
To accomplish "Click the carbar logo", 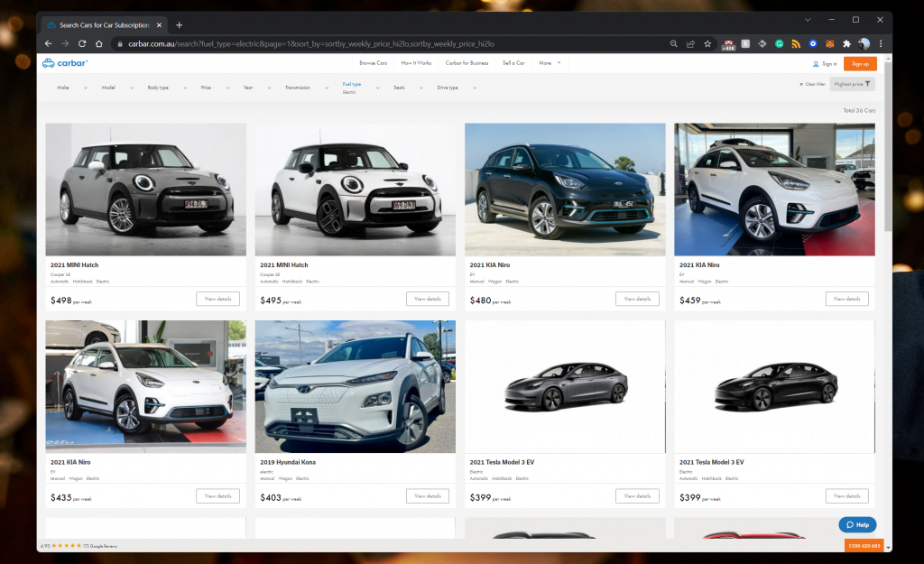I will 65,63.
